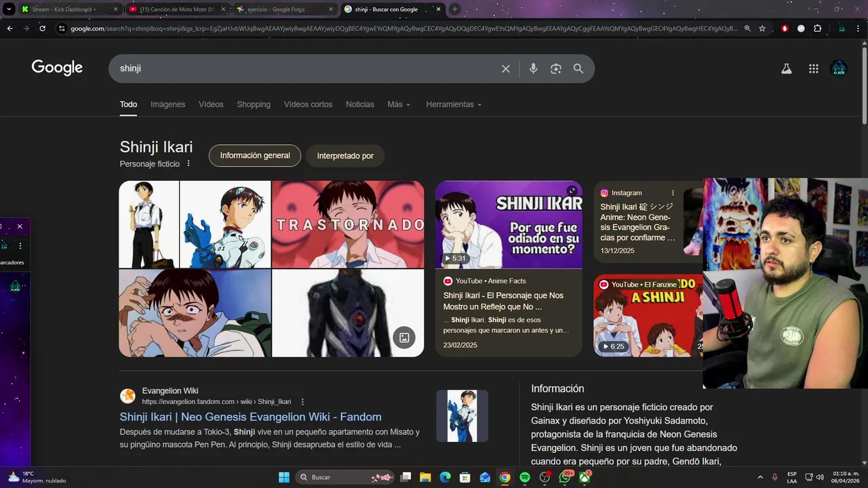Click the magnifier search button in search box
The image size is (868, 488).
point(578,68)
